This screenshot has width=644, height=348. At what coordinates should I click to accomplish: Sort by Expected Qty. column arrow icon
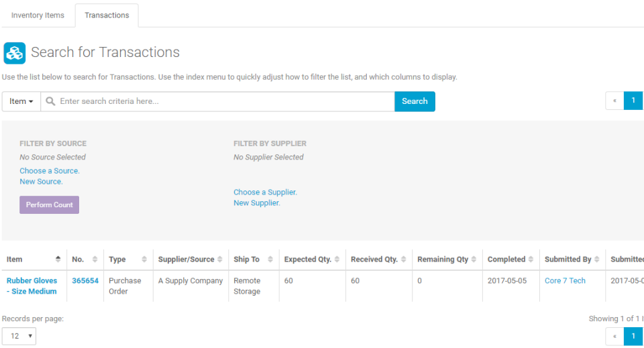(337, 259)
